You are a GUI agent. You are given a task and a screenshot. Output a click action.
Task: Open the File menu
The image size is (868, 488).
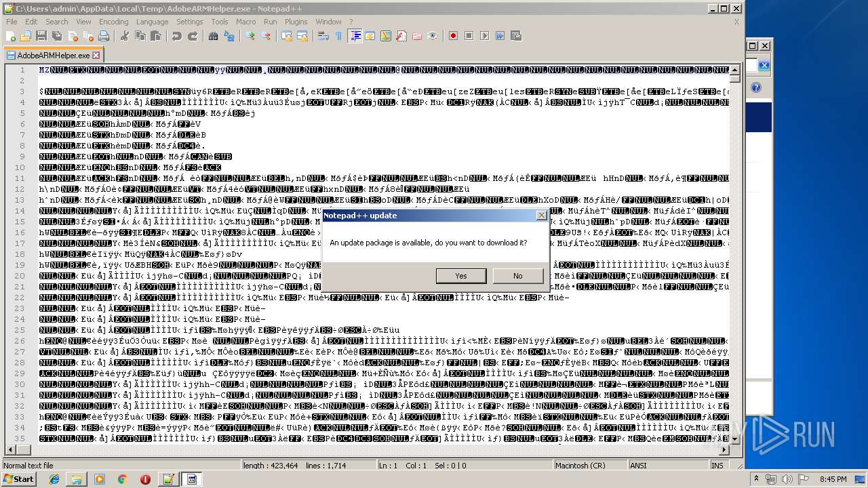12,22
